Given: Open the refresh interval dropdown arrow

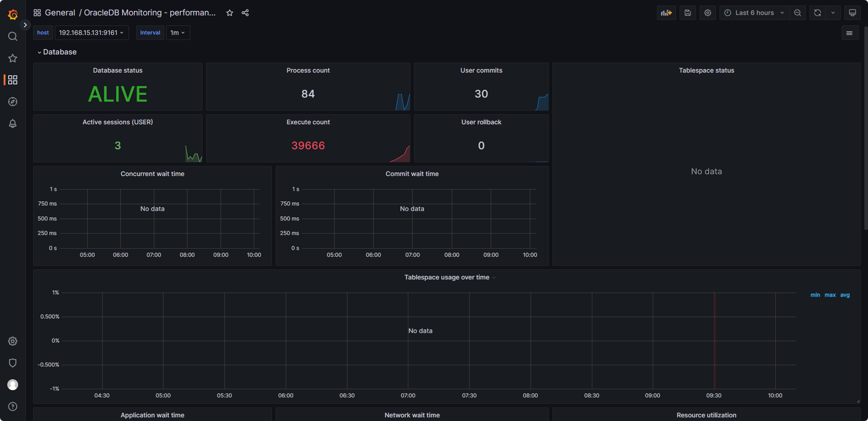Looking at the screenshot, I should [x=833, y=13].
